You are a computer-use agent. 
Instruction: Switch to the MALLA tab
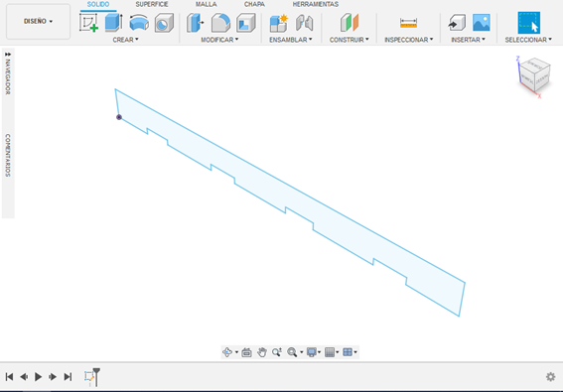(x=207, y=4)
